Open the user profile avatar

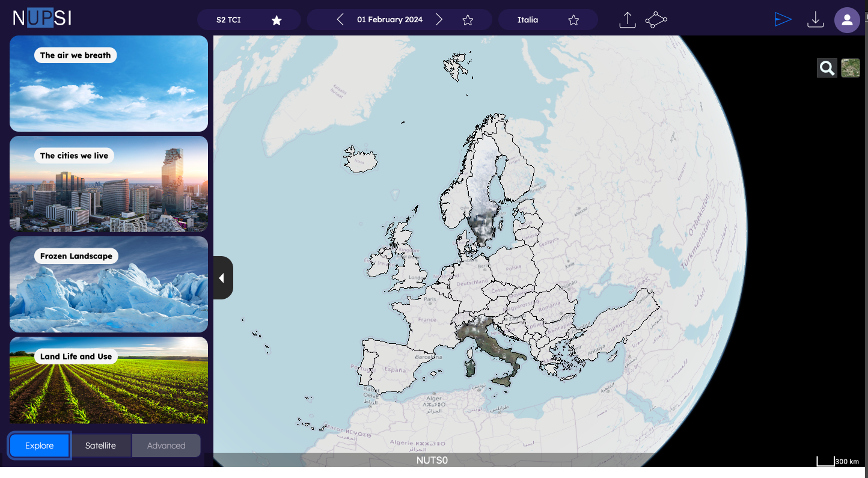pyautogui.click(x=847, y=20)
